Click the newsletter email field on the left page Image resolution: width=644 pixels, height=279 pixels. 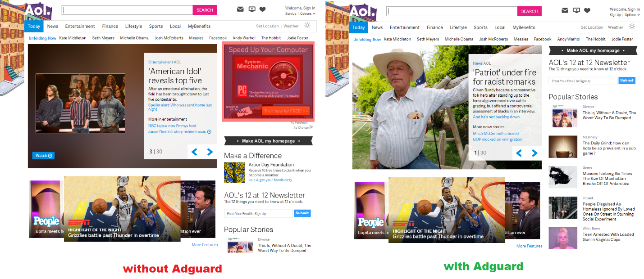[x=259, y=214]
